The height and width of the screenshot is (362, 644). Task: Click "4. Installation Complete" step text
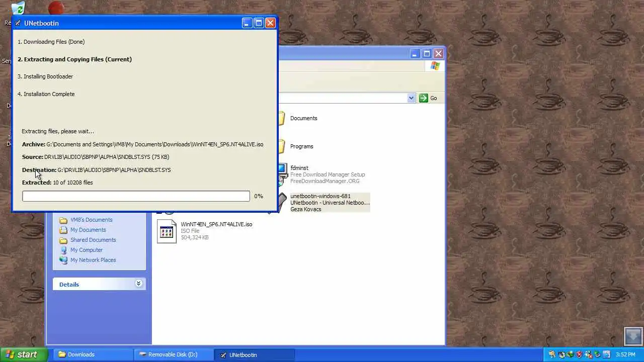[x=46, y=94]
